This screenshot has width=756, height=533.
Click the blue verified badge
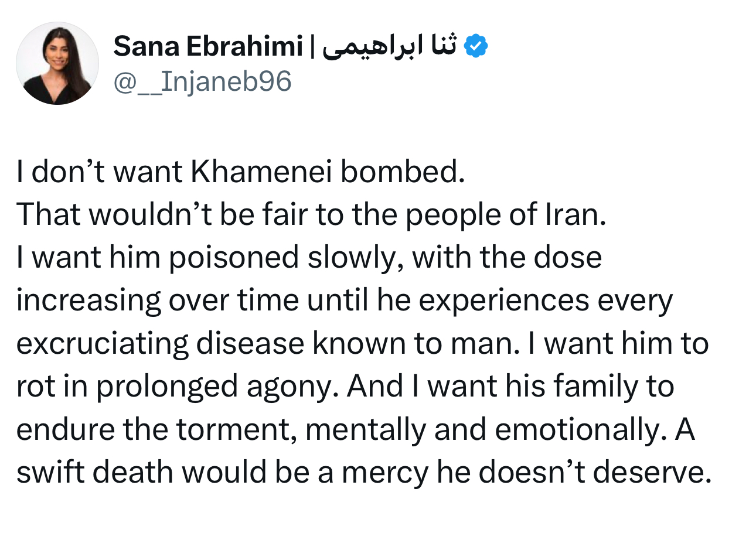476,46
